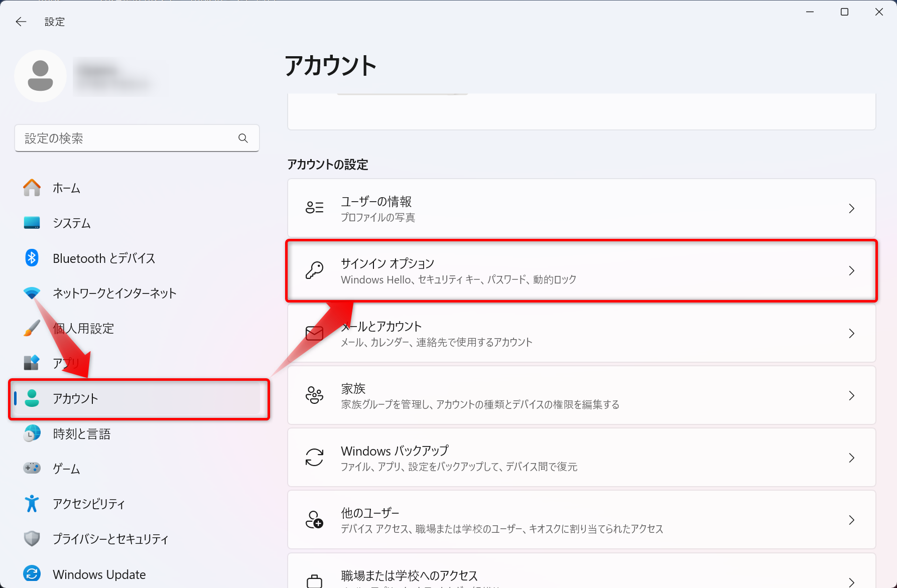Maximize the settings window
This screenshot has height=588, width=897.
click(x=844, y=12)
